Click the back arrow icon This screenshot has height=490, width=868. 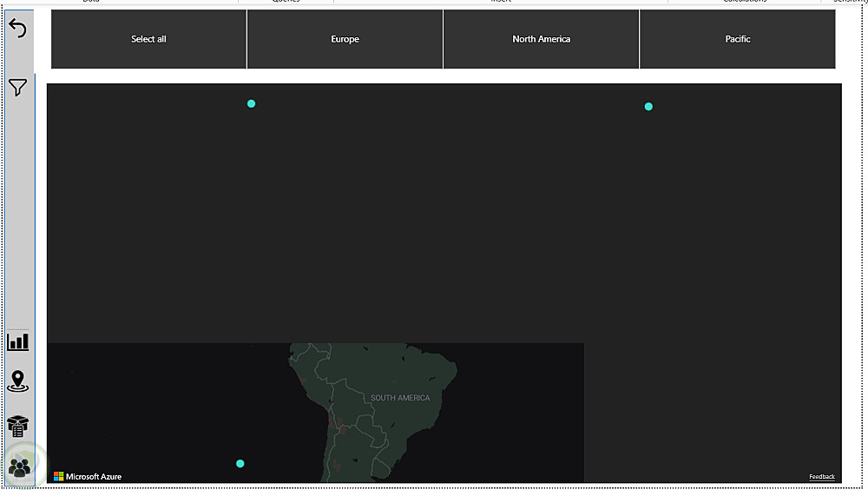point(17,29)
